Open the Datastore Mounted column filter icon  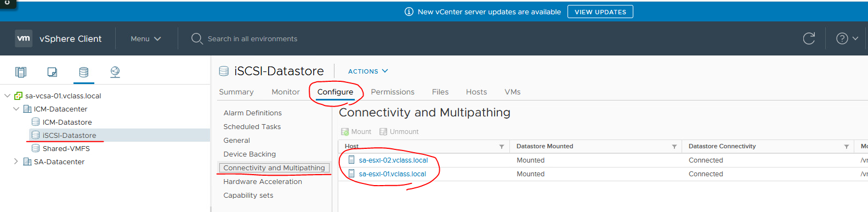click(x=674, y=147)
